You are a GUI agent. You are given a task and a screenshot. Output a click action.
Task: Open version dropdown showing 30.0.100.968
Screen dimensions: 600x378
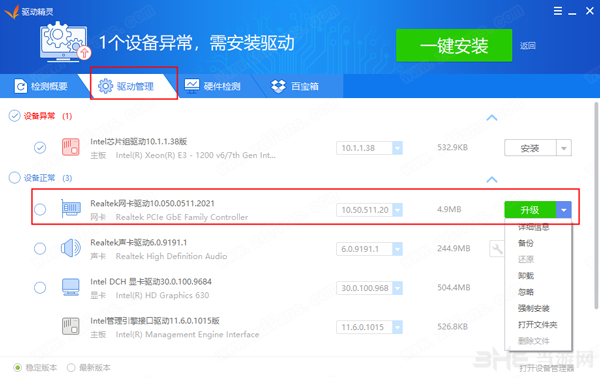(x=398, y=288)
